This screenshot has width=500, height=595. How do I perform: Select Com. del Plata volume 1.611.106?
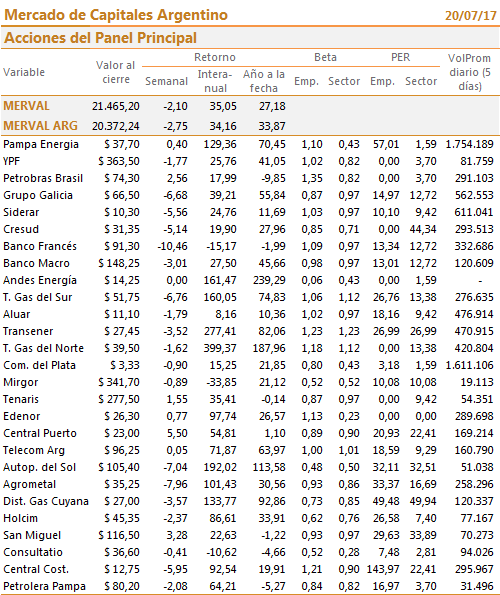[x=470, y=365]
